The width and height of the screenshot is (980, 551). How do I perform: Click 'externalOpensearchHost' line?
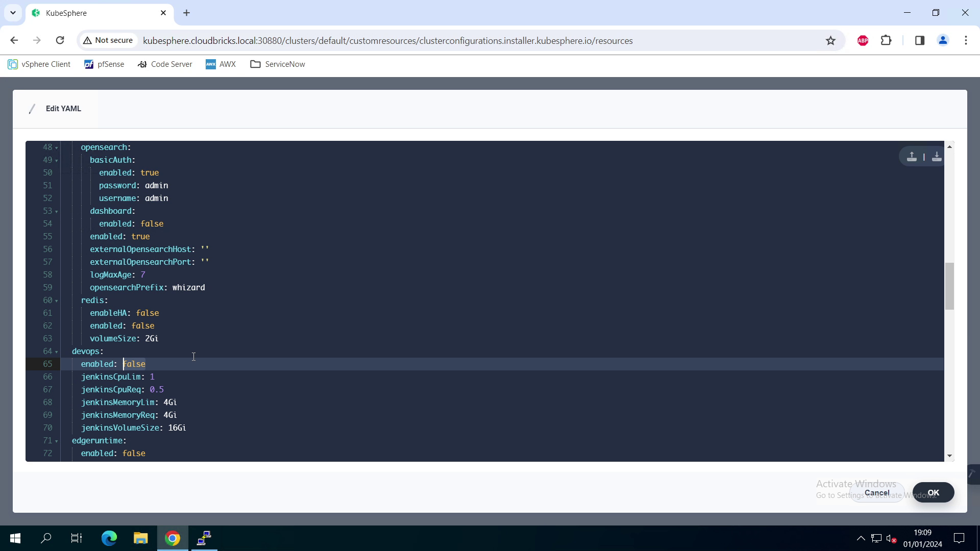pyautogui.click(x=149, y=249)
